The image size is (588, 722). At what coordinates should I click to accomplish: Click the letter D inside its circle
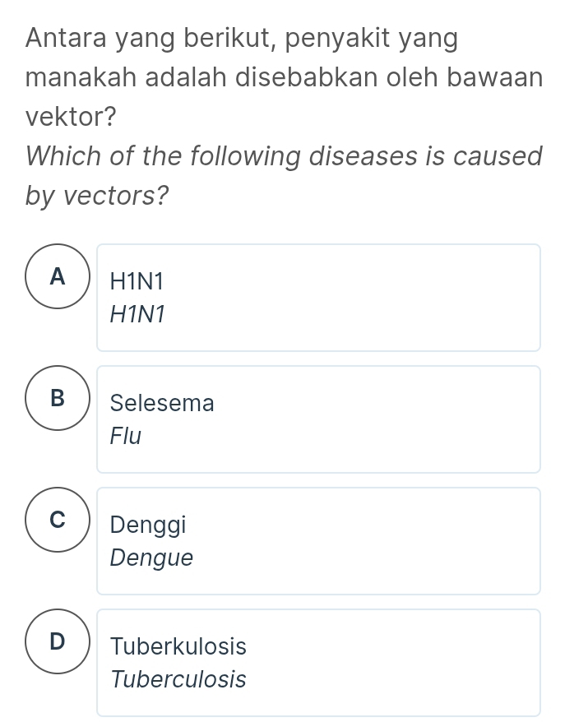[57, 641]
